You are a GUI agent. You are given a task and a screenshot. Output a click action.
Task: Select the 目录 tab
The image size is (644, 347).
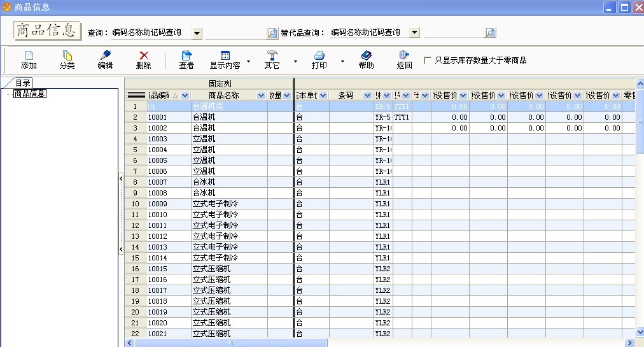(23, 83)
